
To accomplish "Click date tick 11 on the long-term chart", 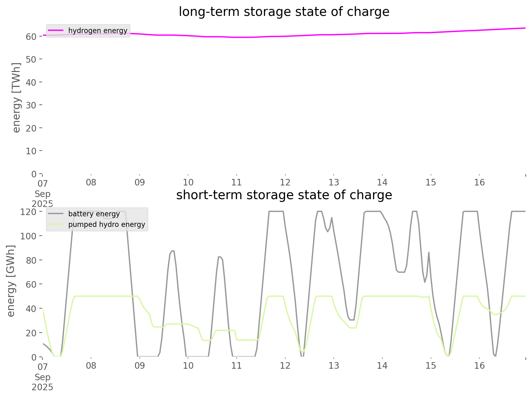I will coord(237,182).
